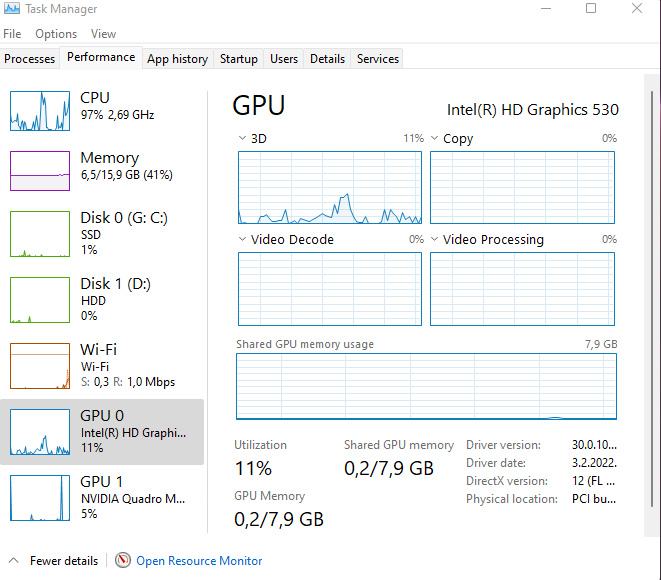Collapse view with Fewer details chevron

coord(14,561)
